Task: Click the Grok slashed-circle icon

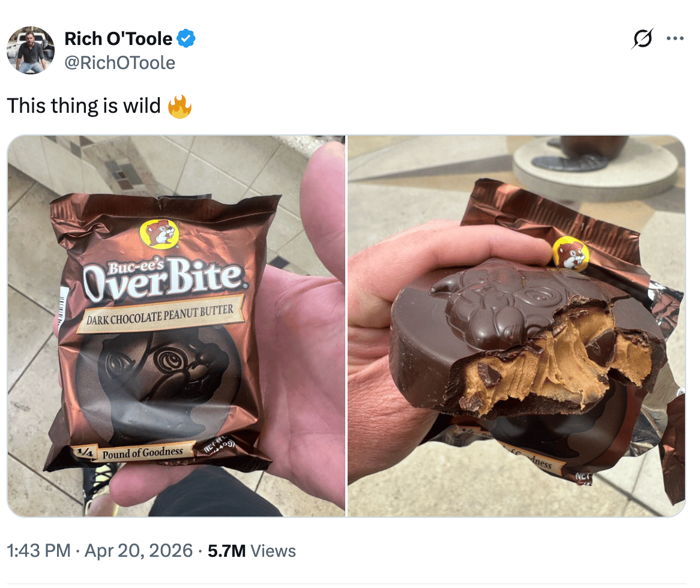Action: 642,40
